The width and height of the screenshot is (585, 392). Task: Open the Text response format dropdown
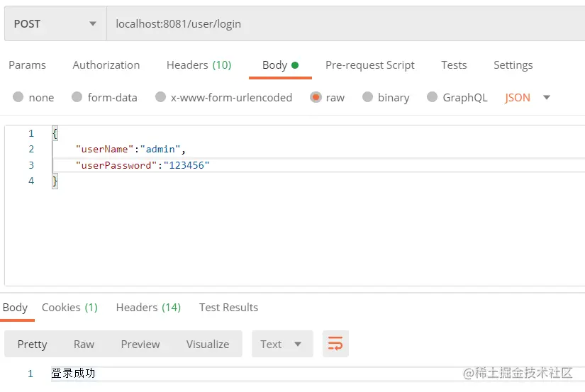(x=281, y=345)
